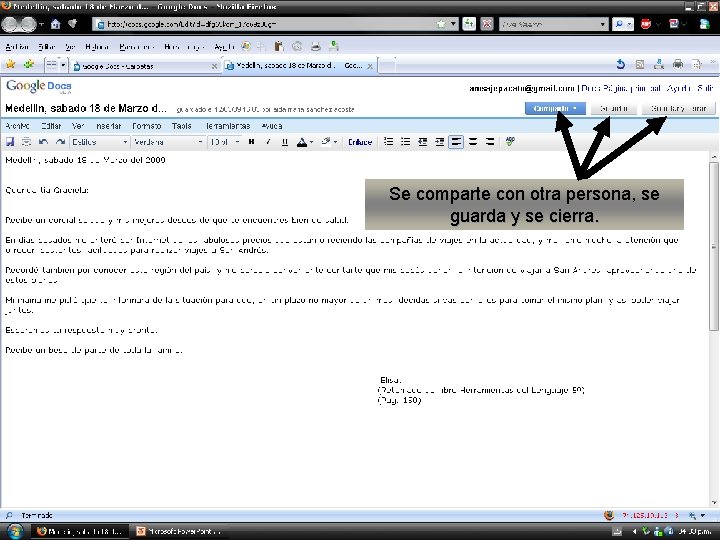
Task: Bookmark page with address bar star
Action: click(441, 24)
